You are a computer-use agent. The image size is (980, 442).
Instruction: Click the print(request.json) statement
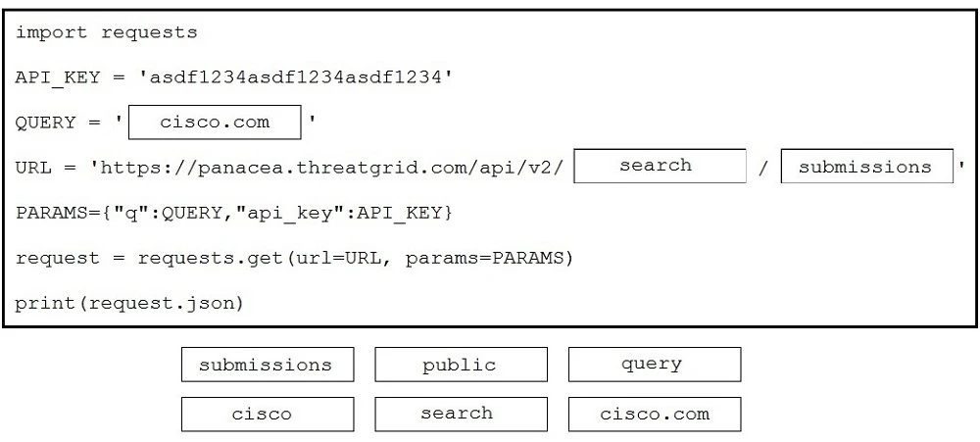128,303
